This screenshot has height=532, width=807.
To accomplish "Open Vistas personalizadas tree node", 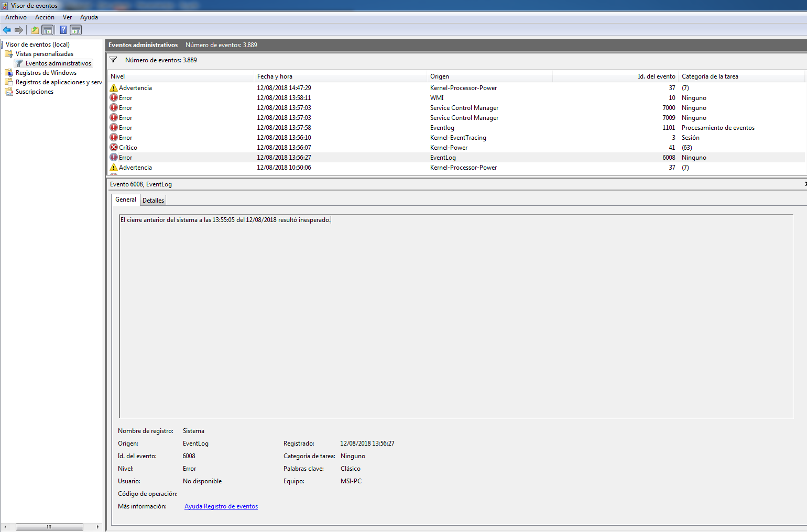I will 44,54.
